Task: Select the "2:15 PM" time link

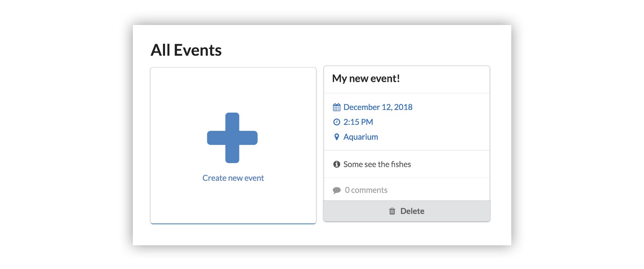Action: pos(358,122)
